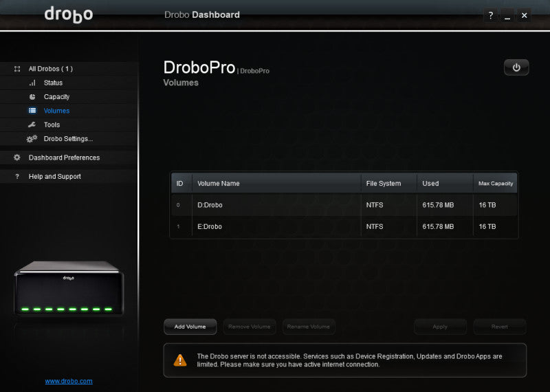
Task: Open the Status page
Action: pos(69,83)
